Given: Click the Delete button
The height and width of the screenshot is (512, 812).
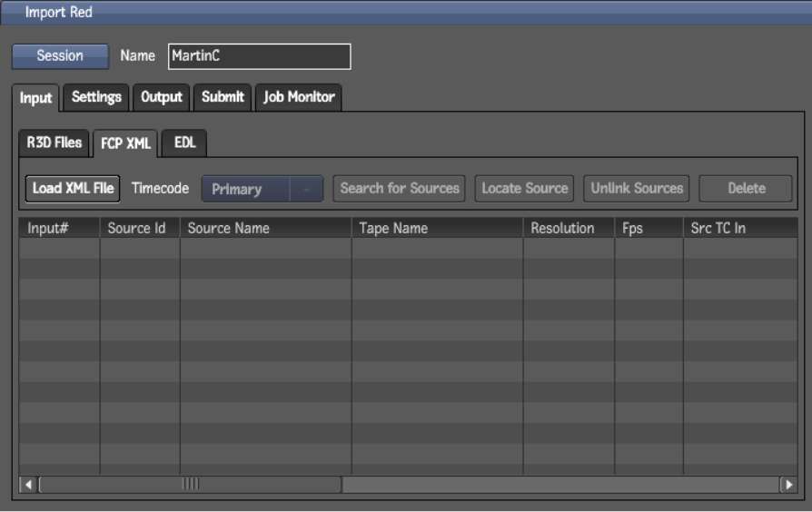Looking at the screenshot, I should (746, 189).
